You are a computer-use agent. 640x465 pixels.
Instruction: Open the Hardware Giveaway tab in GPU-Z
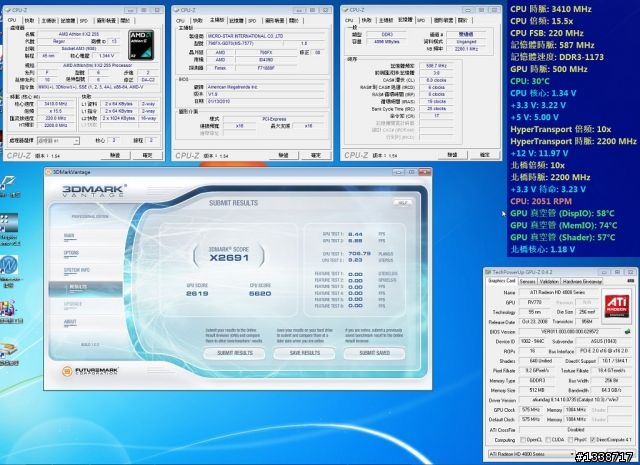coord(582,281)
